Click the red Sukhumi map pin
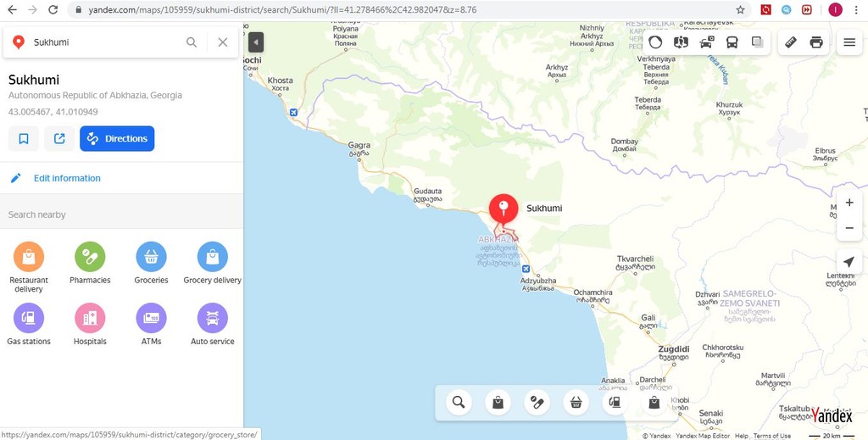The image size is (868, 440). 504,210
